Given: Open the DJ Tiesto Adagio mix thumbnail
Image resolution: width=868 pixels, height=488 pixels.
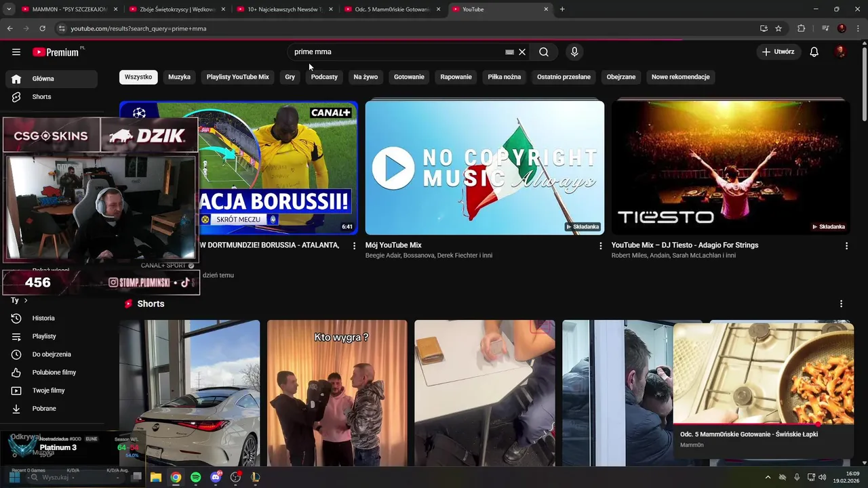Looking at the screenshot, I should [731, 167].
